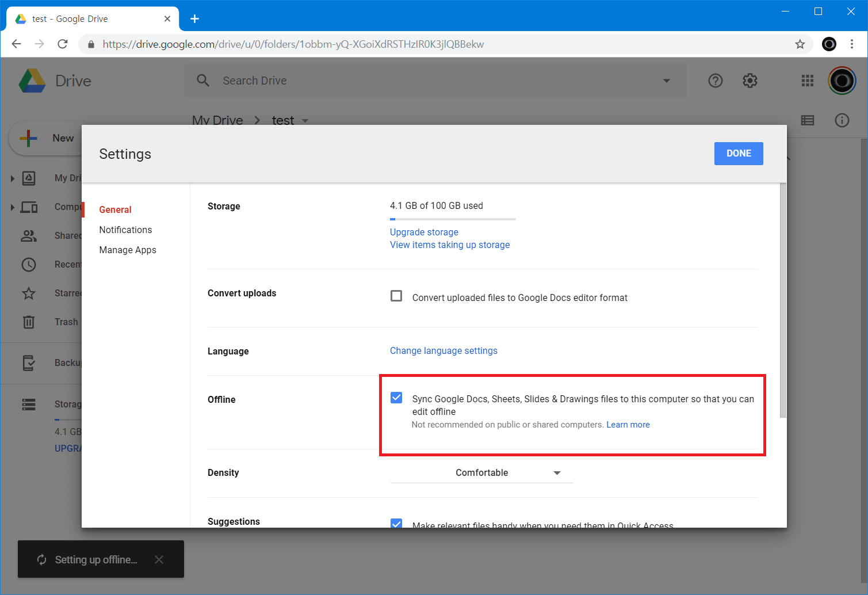Screen dimensions: 868x595
Task: Click the Google apps grid icon
Action: (x=807, y=81)
